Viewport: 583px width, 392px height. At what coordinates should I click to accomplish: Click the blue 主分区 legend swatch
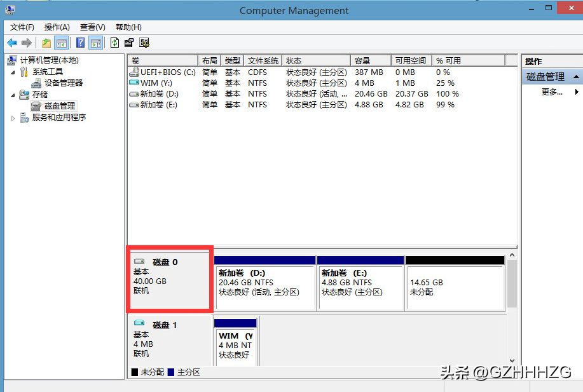pos(171,372)
